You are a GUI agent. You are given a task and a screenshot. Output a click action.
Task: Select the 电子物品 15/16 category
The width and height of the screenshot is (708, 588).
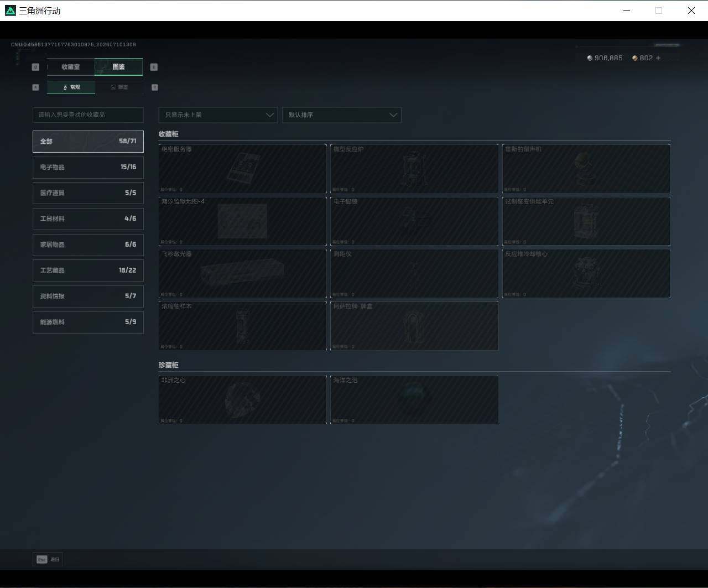88,167
